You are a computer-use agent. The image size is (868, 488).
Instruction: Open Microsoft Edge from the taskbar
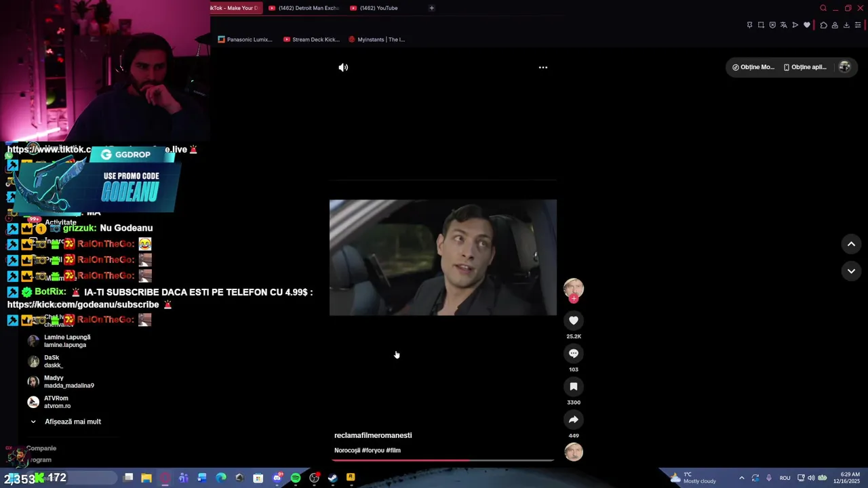pyautogui.click(x=221, y=478)
